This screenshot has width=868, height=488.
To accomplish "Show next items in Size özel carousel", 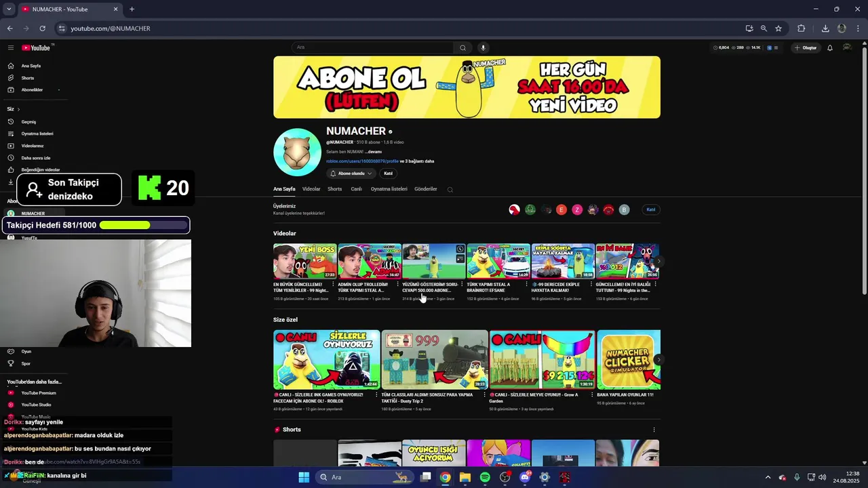I will pyautogui.click(x=658, y=360).
